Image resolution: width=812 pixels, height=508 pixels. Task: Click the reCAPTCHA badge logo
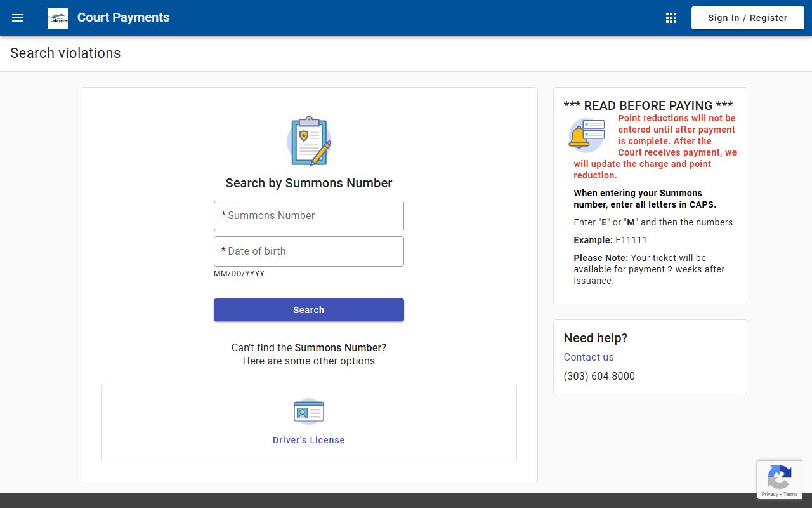[779, 477]
